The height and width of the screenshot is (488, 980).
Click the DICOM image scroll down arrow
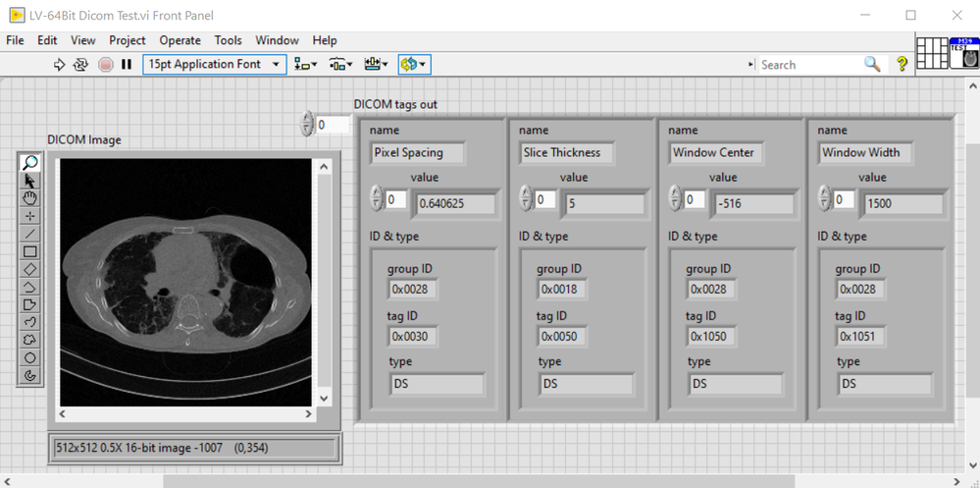point(324,398)
